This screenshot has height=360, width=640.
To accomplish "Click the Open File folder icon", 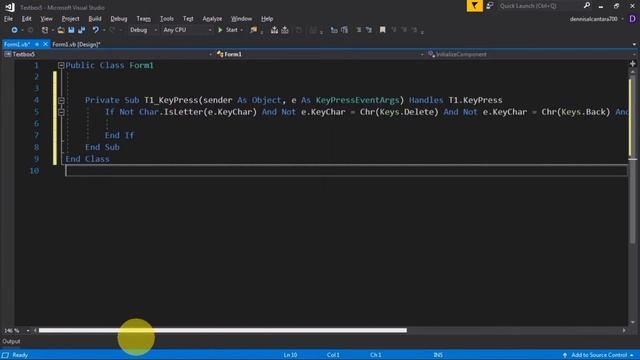I will coord(61,30).
